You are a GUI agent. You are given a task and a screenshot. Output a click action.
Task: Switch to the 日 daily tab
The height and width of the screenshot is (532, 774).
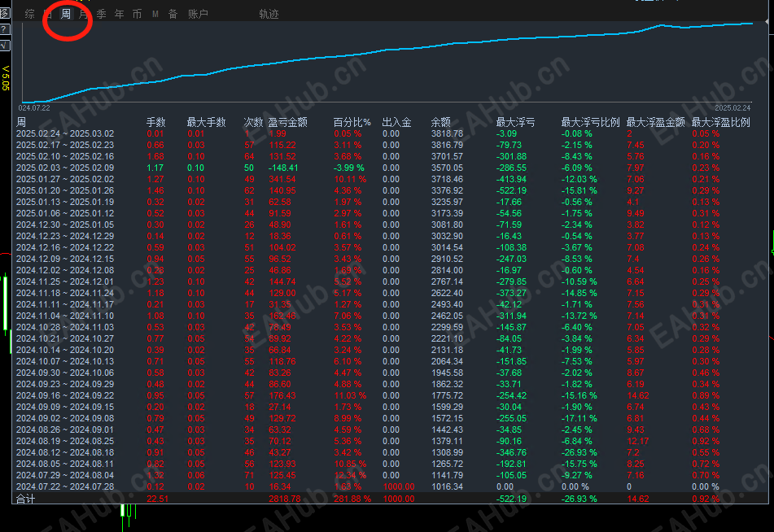tap(48, 14)
